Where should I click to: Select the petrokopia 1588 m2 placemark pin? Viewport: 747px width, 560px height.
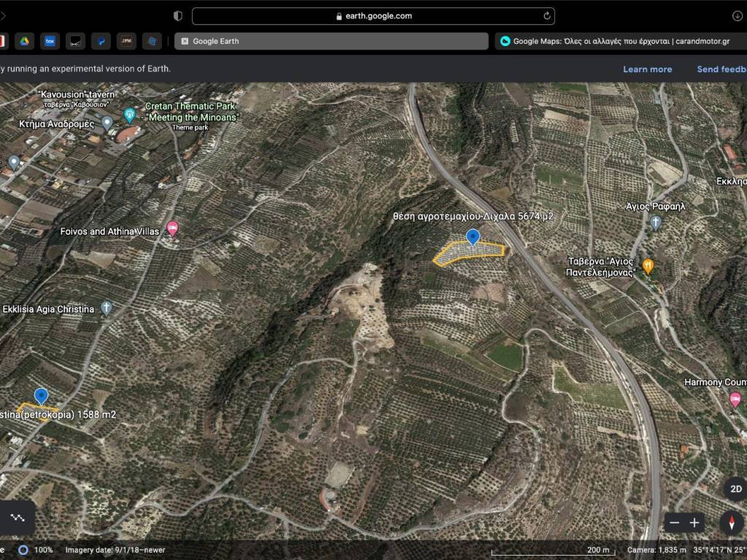tap(42, 396)
